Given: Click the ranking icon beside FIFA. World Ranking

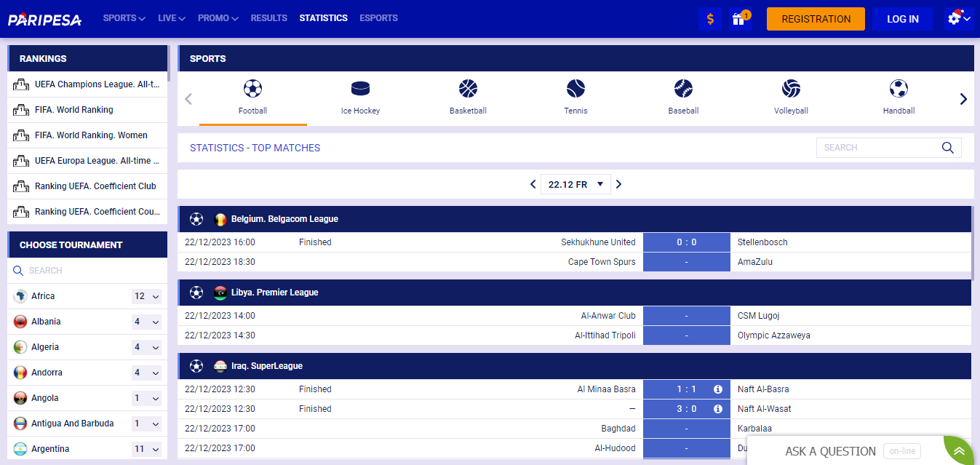Looking at the screenshot, I should coord(21,110).
